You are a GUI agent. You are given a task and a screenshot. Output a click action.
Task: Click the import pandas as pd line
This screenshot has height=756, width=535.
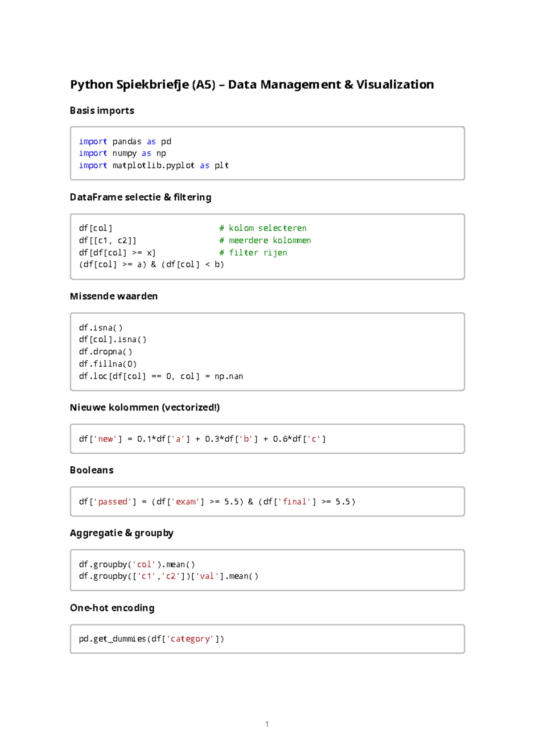click(x=125, y=141)
